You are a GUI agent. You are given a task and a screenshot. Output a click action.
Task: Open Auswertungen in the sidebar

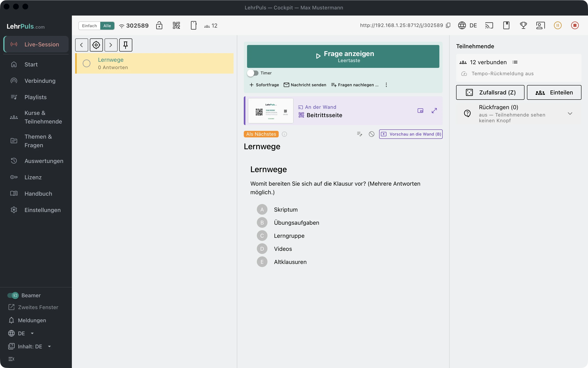(36, 161)
